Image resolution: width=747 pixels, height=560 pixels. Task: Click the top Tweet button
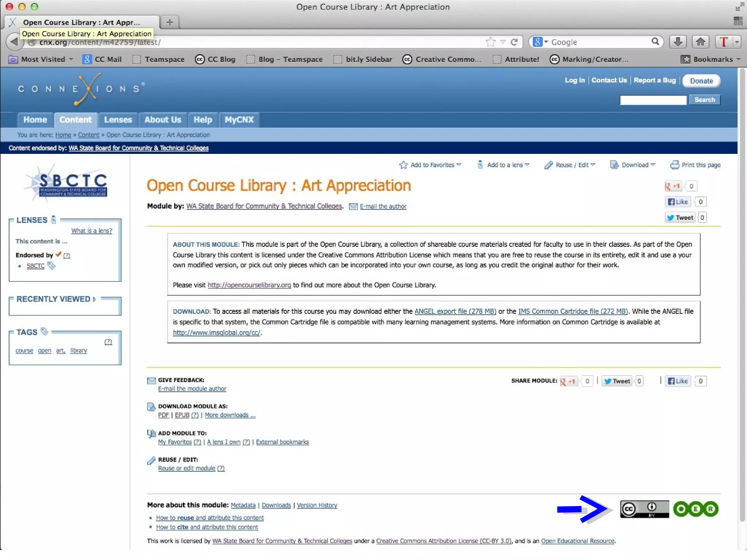[680, 218]
